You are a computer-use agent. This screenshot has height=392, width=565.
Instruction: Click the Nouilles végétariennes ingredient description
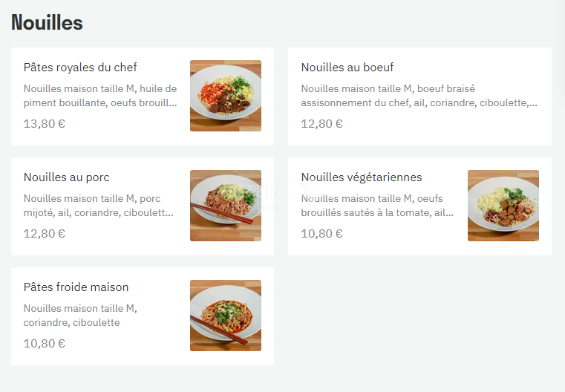point(377,206)
